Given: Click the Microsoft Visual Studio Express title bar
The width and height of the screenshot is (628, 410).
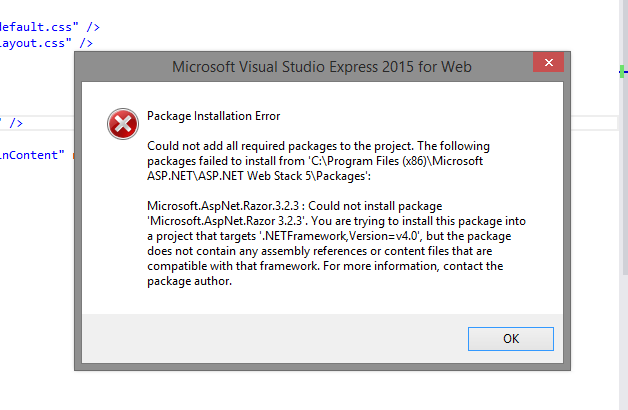Looking at the screenshot, I should click(x=322, y=66).
